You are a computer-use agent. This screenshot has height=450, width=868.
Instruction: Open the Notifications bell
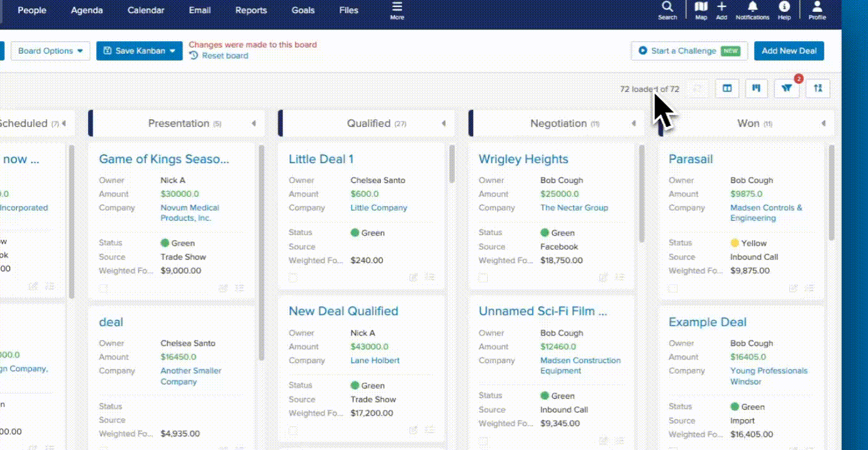pyautogui.click(x=752, y=7)
